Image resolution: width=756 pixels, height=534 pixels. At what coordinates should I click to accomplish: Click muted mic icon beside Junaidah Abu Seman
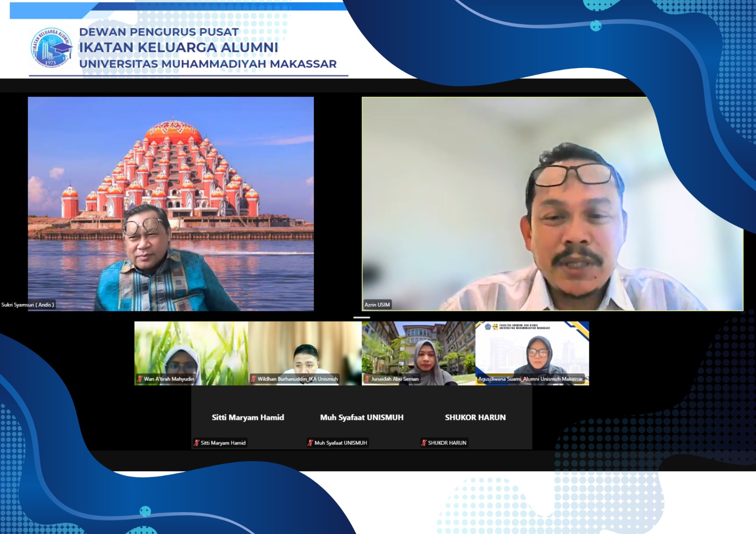tap(367, 379)
